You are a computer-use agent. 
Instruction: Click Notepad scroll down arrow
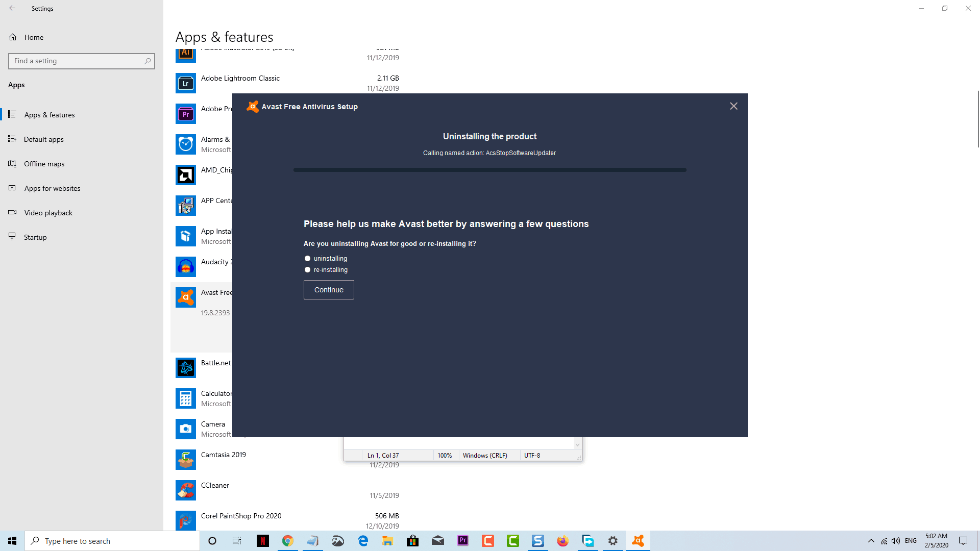[x=577, y=444]
